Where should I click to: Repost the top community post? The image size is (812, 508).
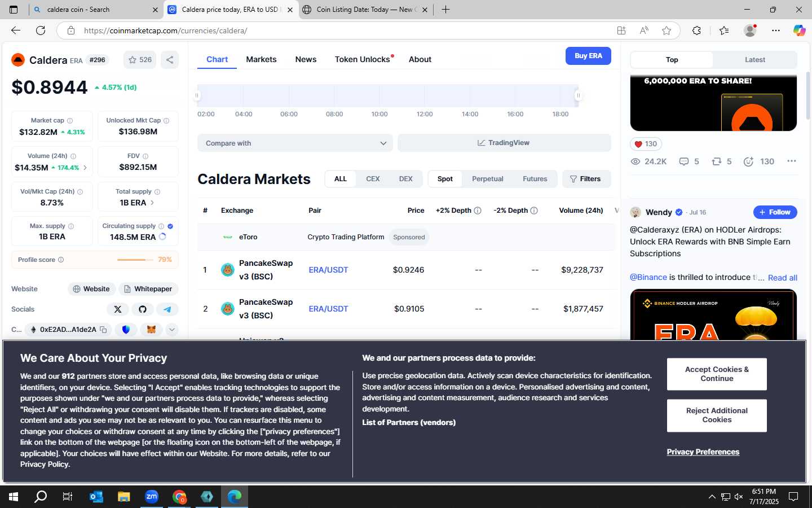click(x=722, y=161)
